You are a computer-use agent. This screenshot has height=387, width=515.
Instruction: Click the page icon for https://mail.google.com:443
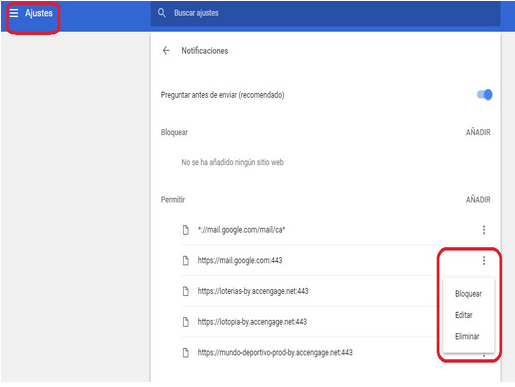(186, 261)
